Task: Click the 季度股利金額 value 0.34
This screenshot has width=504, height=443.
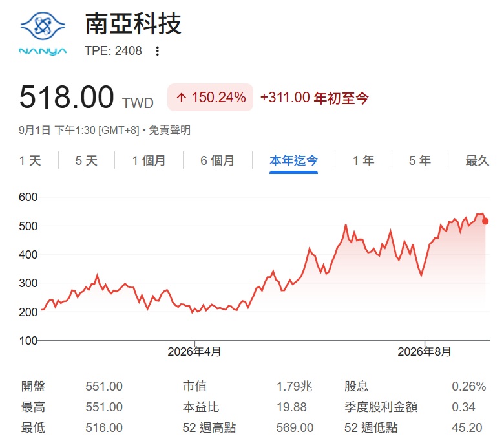Action: [x=463, y=407]
